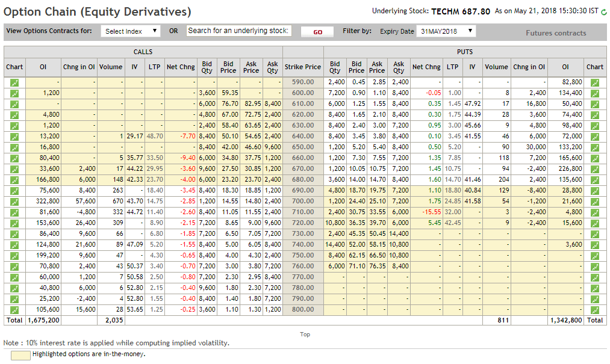Viewport: 610px width, 364px height.
Task: Select calls volume 670 at strike 700
Action: pos(117,201)
